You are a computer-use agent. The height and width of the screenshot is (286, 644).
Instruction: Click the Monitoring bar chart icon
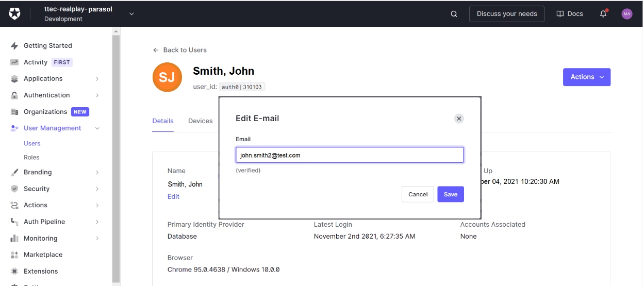coord(14,239)
